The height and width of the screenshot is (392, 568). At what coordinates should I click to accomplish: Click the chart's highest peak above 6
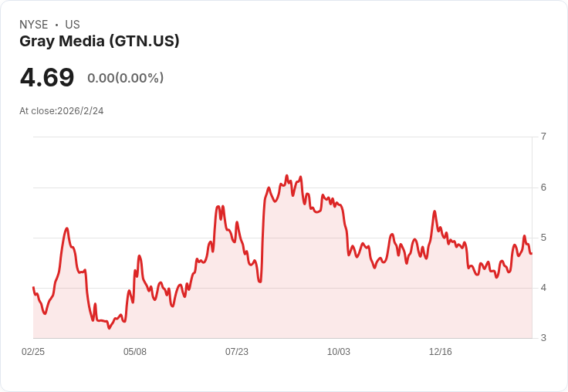point(287,176)
